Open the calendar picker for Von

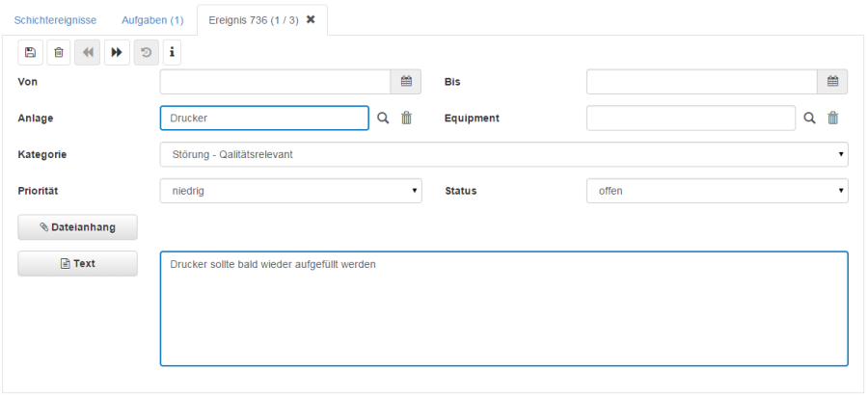click(406, 82)
